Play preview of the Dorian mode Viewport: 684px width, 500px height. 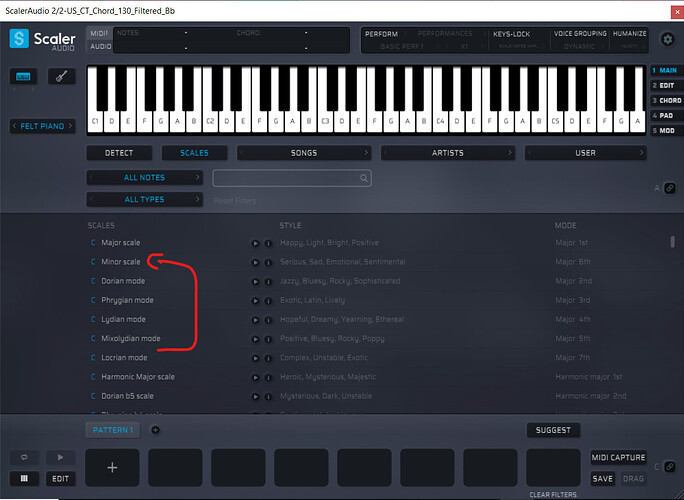click(x=255, y=281)
